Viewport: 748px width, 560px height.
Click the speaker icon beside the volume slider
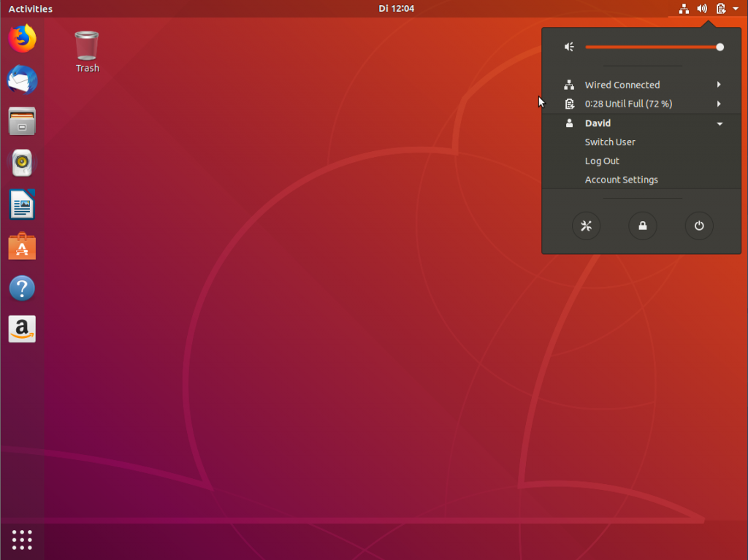click(x=569, y=47)
